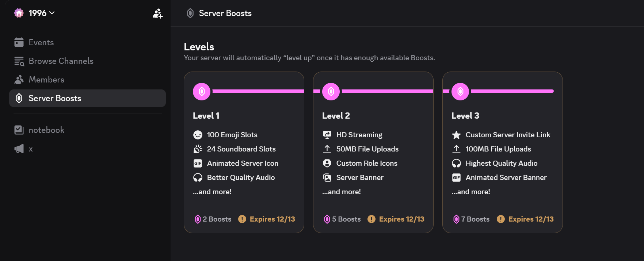Click the Levels section heading

pos(199,47)
